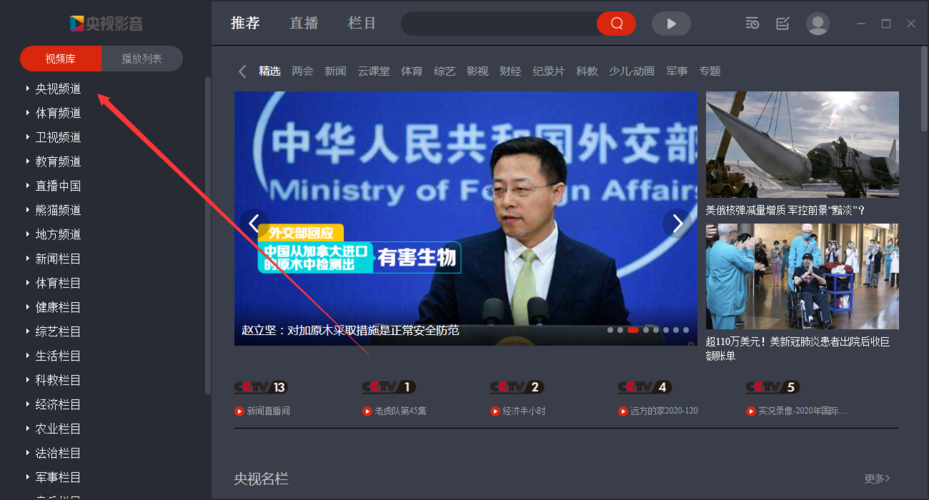The image size is (929, 500).
Task: Click inside the search input field
Action: [498, 23]
